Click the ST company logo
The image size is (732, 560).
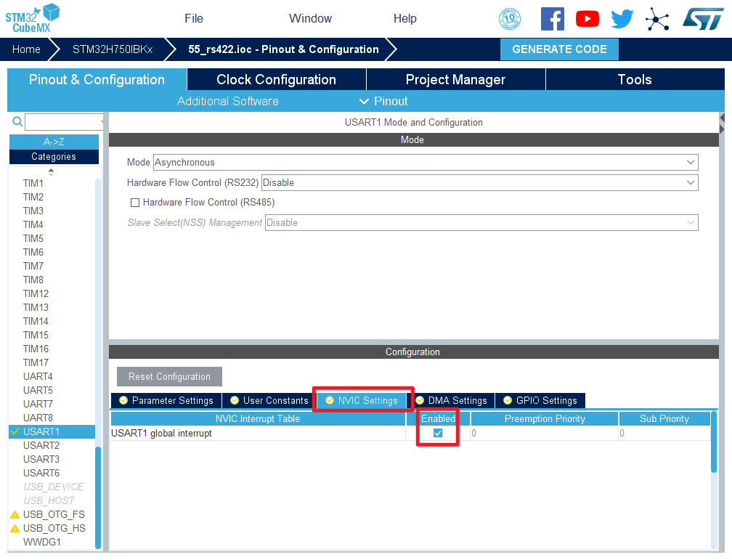(702, 19)
